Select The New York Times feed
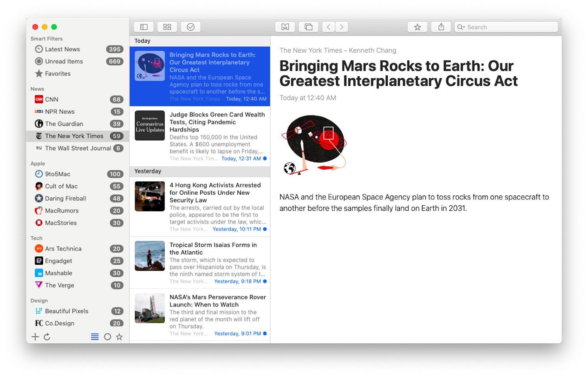 tap(74, 136)
